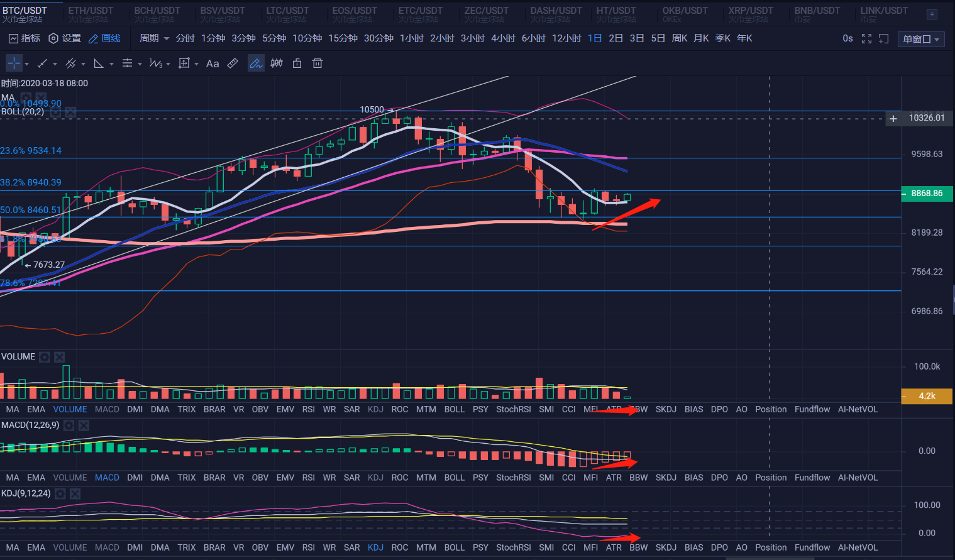
Task: Expand the triangle tool dropdown arrow
Action: pyautogui.click(x=111, y=64)
